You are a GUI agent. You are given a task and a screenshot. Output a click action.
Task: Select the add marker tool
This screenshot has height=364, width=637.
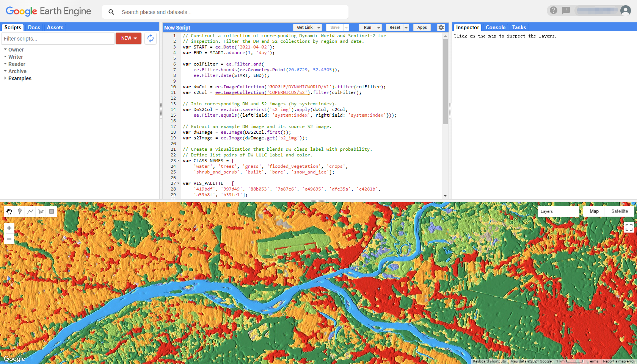(20, 211)
